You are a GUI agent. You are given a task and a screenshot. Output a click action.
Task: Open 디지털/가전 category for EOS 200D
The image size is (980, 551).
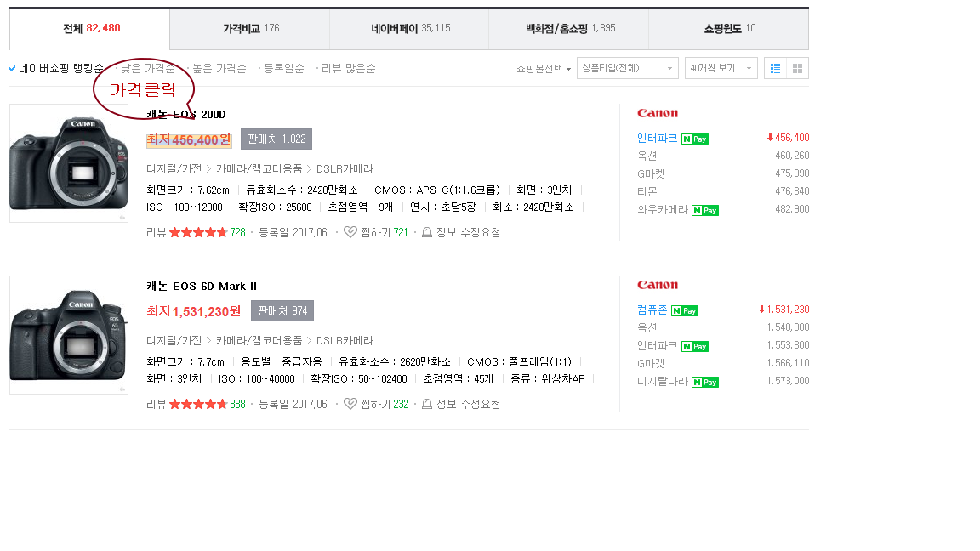click(x=174, y=168)
